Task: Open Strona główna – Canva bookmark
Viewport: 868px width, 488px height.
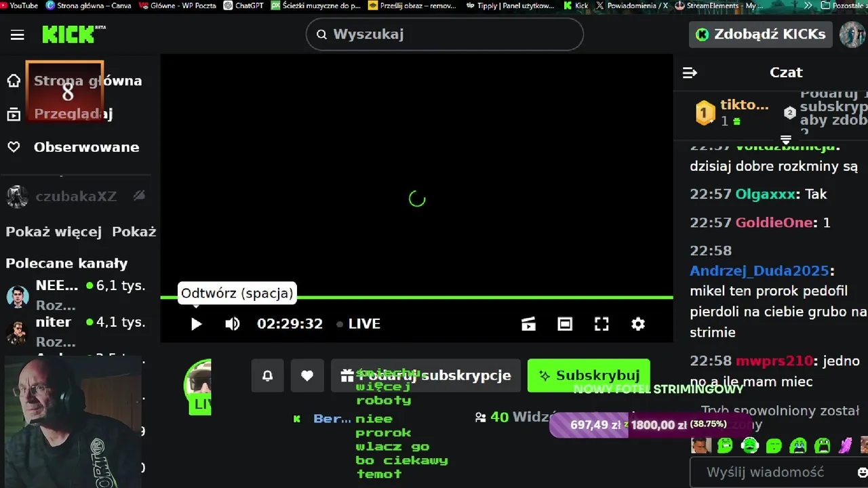Action: point(88,5)
